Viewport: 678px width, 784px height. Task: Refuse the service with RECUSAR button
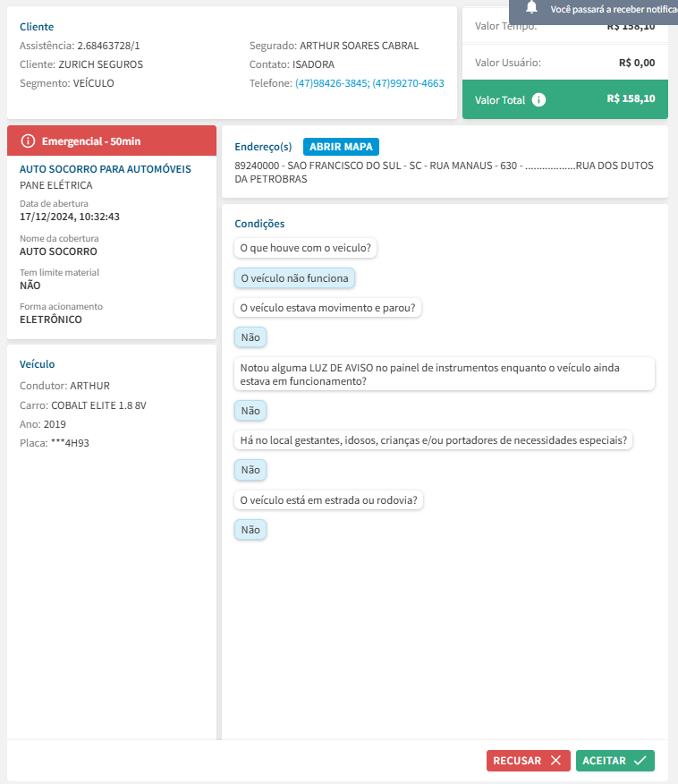(x=528, y=761)
